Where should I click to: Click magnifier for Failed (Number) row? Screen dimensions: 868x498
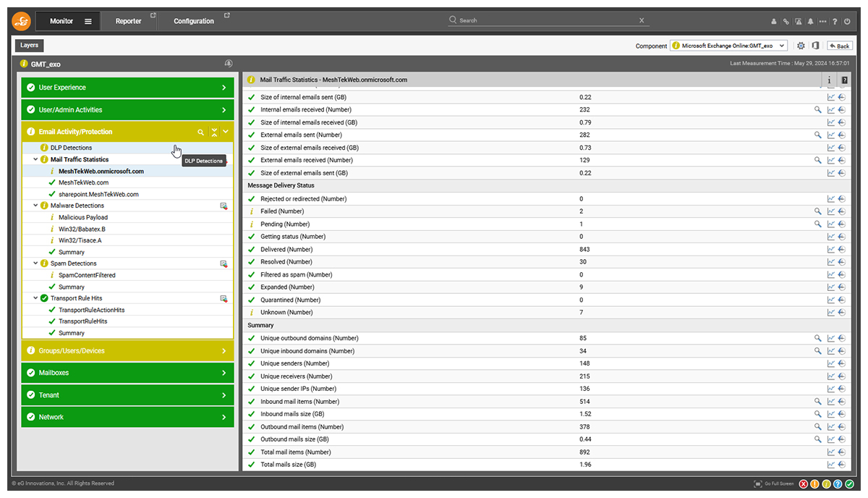point(818,211)
